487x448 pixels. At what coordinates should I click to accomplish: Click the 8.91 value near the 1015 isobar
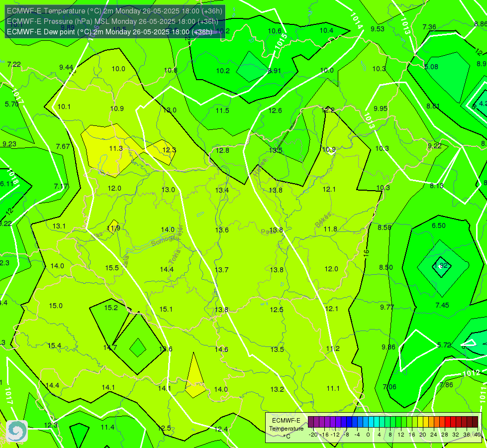(275, 71)
